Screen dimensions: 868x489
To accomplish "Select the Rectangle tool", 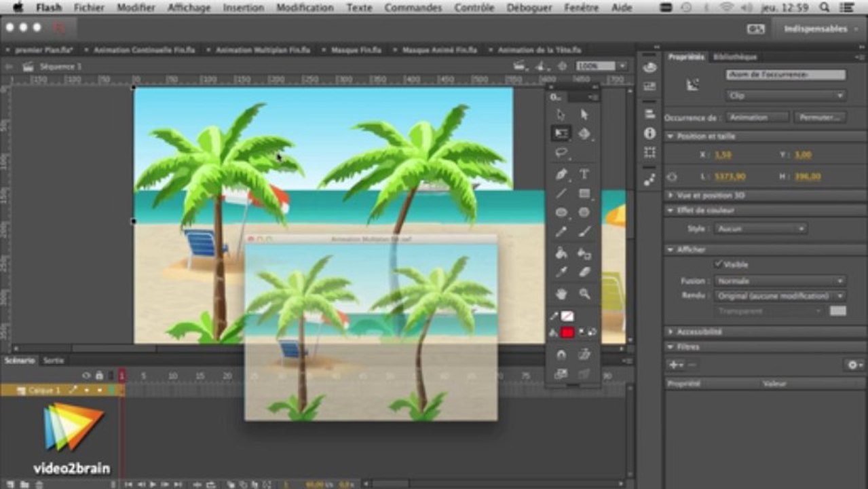I will [584, 194].
